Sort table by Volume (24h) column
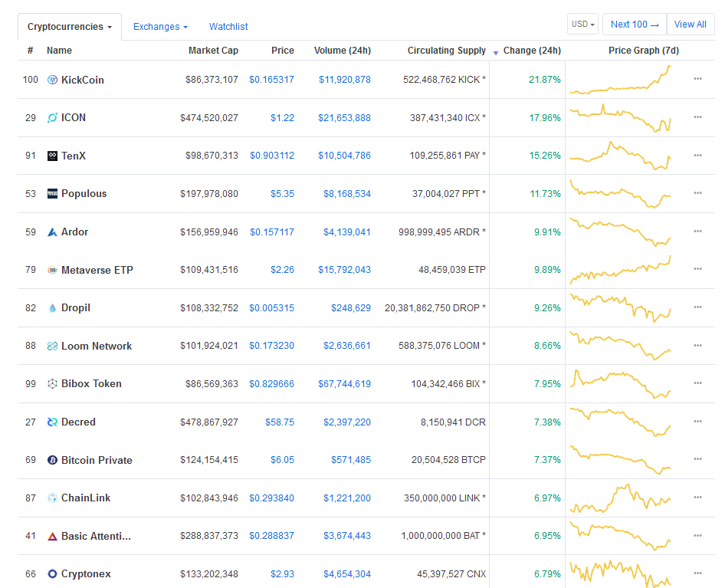 coord(342,51)
